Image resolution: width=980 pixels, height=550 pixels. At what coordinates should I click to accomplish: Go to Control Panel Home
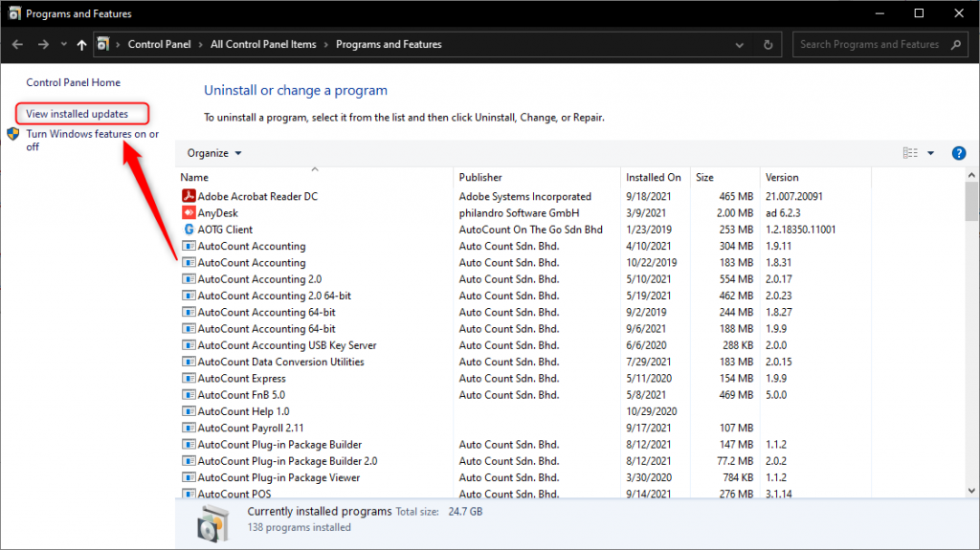pos(73,83)
